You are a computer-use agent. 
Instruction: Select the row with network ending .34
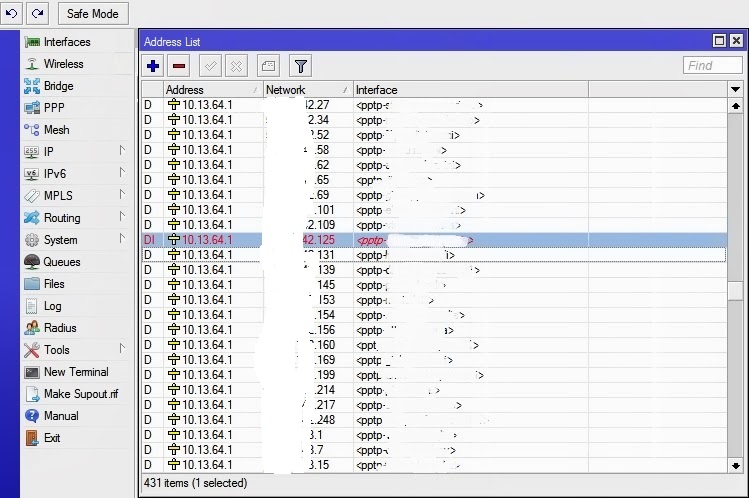434,120
